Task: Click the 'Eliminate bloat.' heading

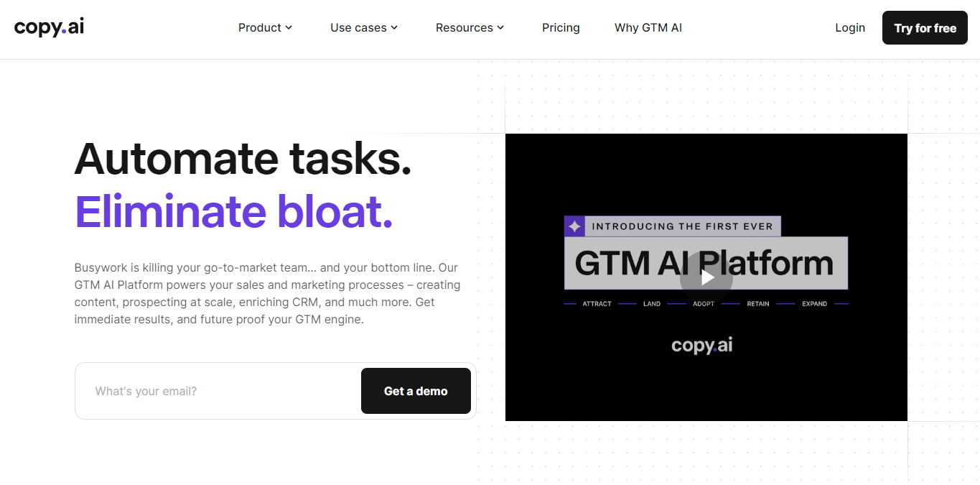Action: click(234, 211)
